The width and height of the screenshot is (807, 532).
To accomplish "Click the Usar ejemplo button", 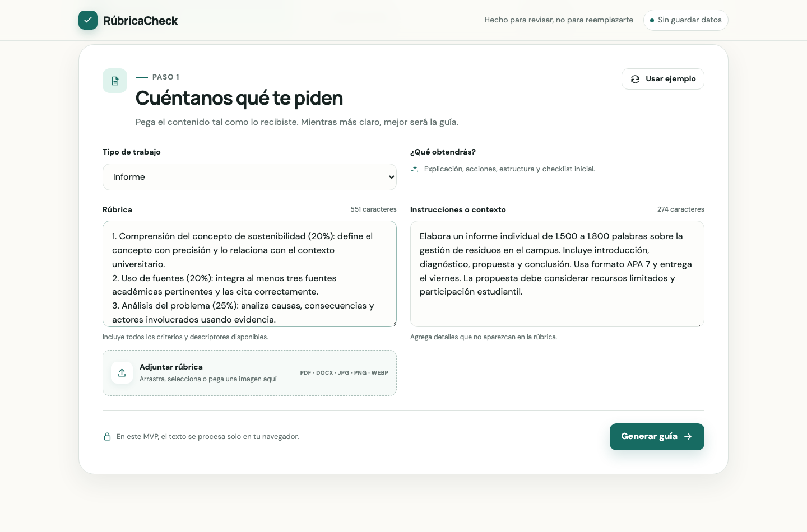I will point(663,79).
